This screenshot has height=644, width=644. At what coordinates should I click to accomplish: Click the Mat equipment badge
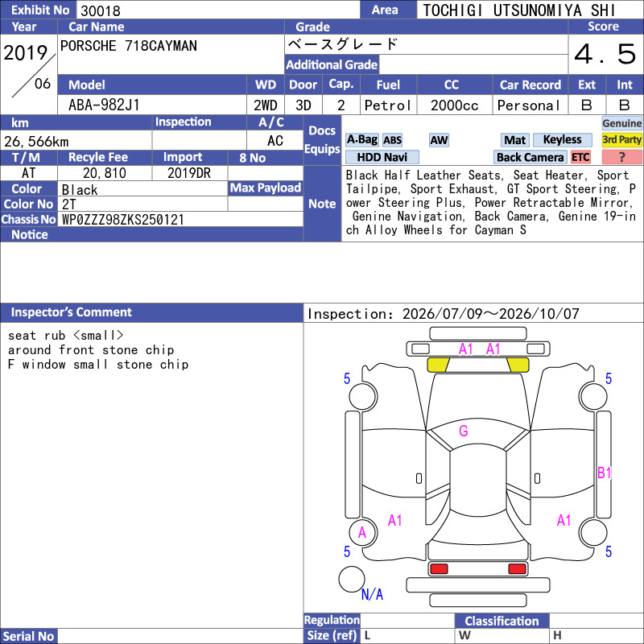coord(514,140)
